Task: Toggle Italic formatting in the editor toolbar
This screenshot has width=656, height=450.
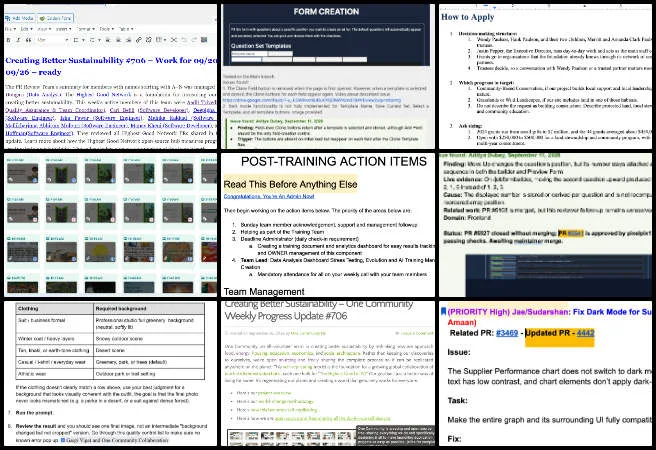Action: click(18, 40)
